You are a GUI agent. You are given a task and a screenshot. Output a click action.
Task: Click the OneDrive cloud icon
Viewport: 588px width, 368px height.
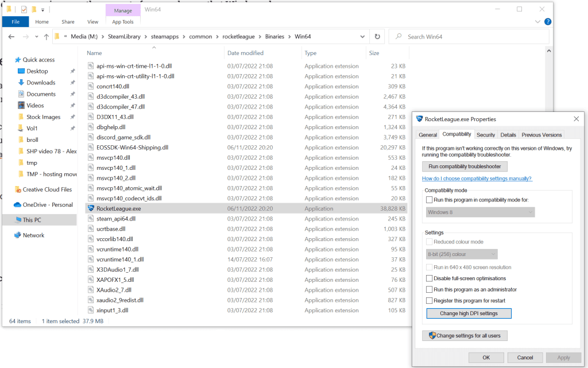[x=17, y=204]
